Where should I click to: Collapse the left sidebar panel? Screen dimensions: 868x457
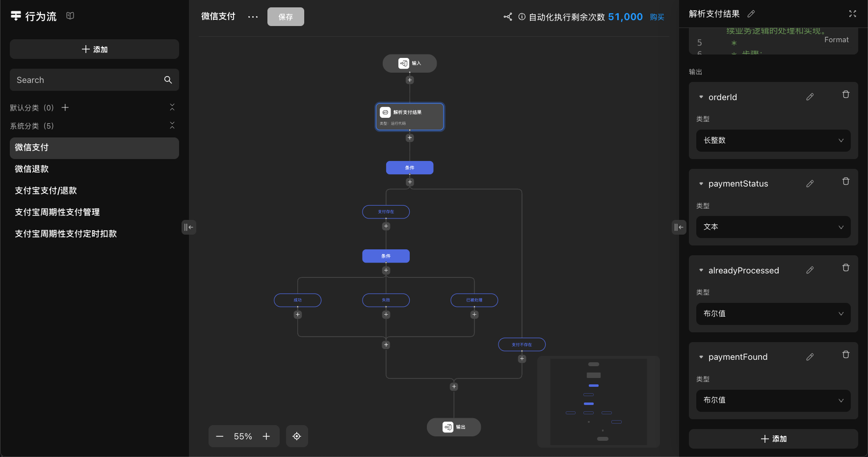tap(188, 227)
